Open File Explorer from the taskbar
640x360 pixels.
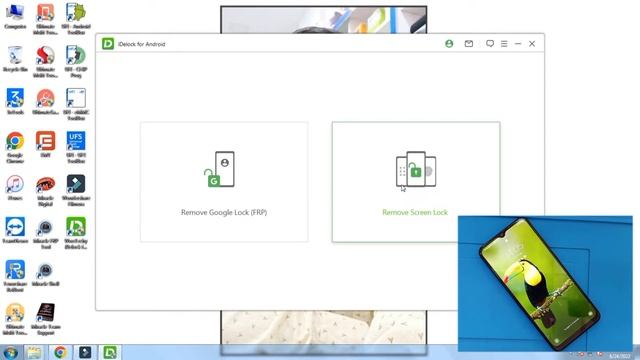[34, 352]
